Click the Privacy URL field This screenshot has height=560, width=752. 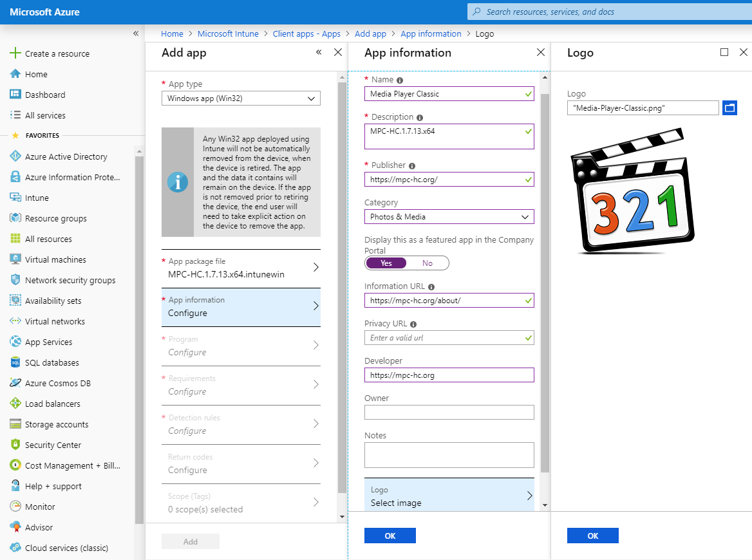coord(449,338)
